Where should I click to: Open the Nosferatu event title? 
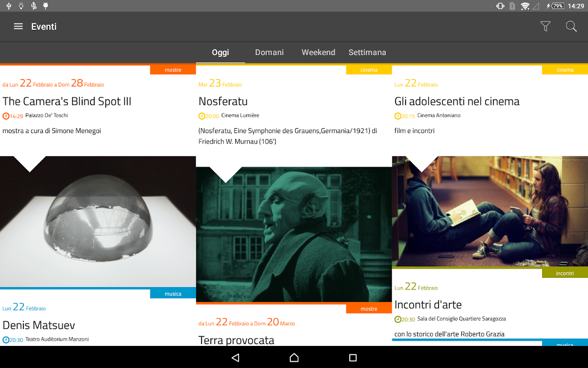click(x=223, y=102)
